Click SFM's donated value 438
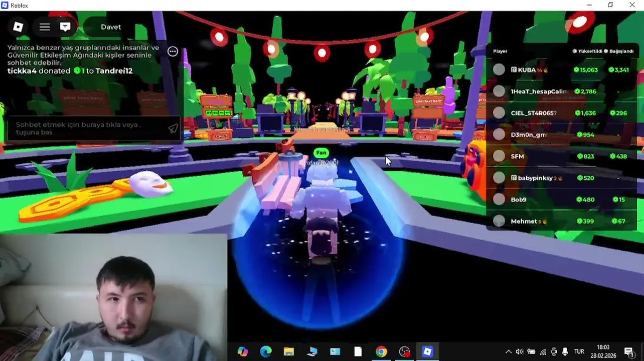 (618, 156)
